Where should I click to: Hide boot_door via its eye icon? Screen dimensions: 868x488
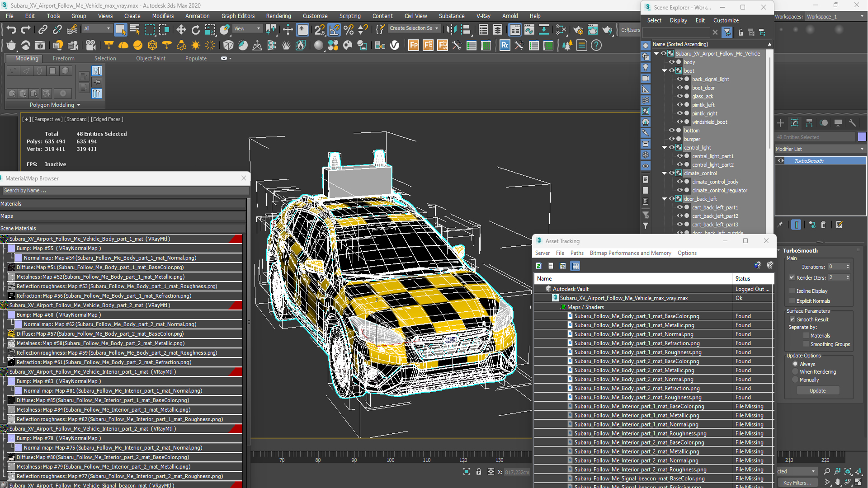click(679, 88)
